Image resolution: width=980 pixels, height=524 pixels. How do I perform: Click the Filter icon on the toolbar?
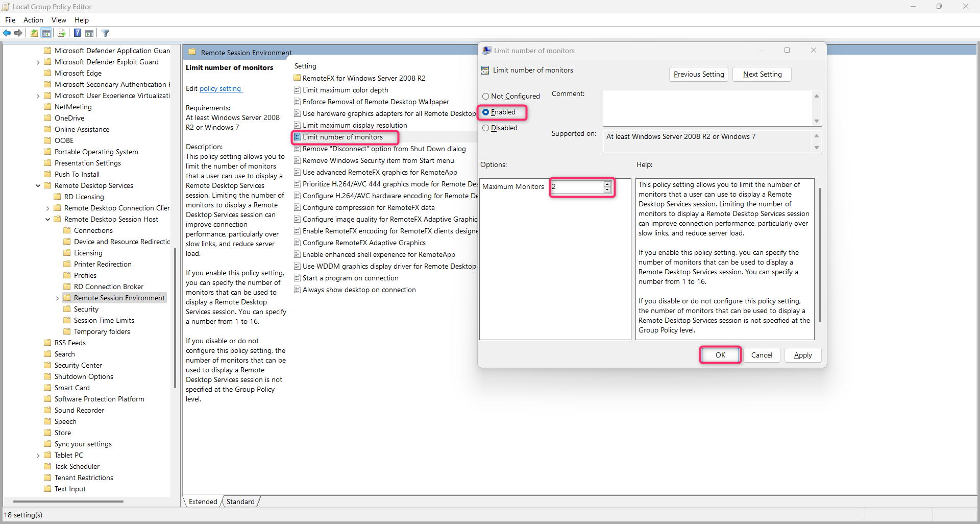tap(105, 33)
